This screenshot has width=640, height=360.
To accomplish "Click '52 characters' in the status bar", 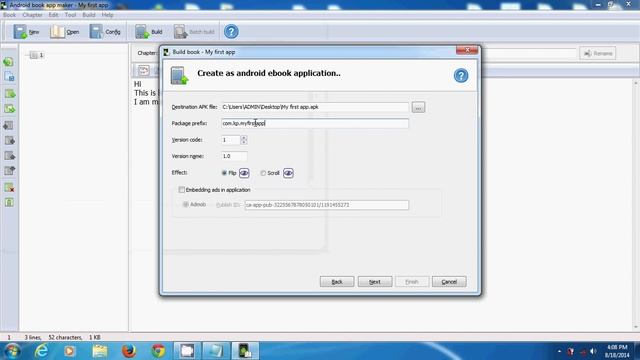I will click(65, 338).
